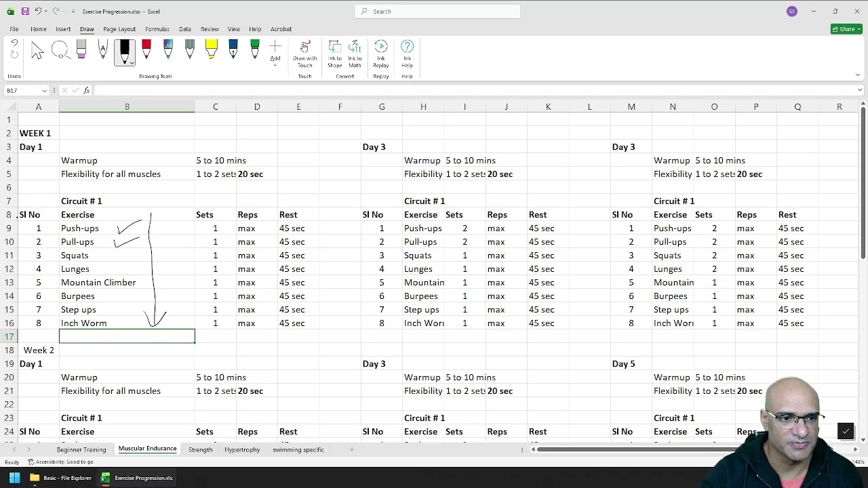Switch to Hypertrophy sheet tab
The height and width of the screenshot is (488, 868).
click(x=242, y=449)
